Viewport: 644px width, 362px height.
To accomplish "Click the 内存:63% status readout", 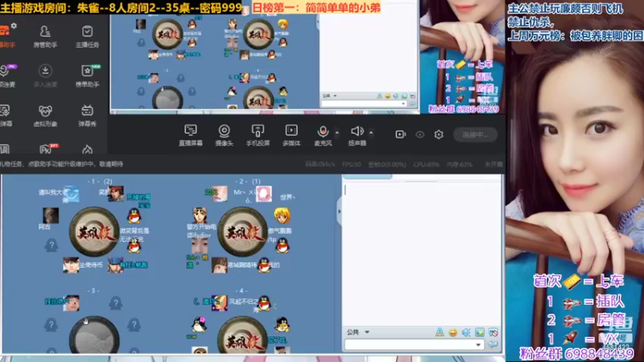I will 460,164.
